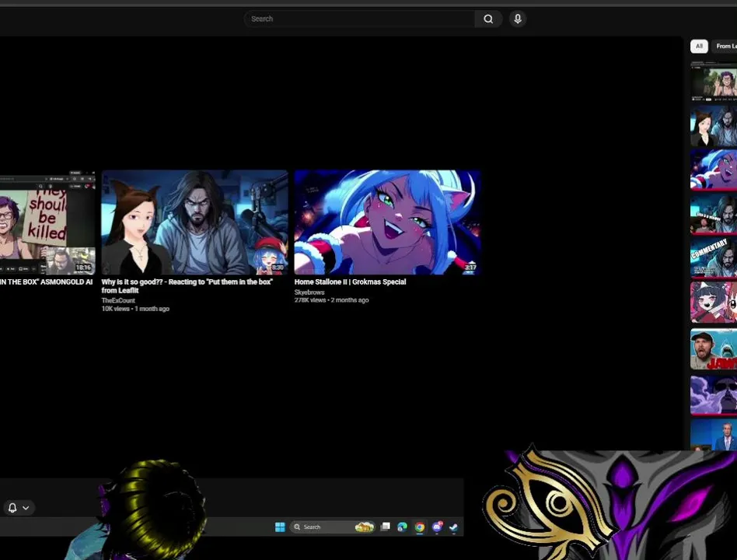Launch Microsoft Edge from the taskbar
The width and height of the screenshot is (737, 560).
(403, 527)
